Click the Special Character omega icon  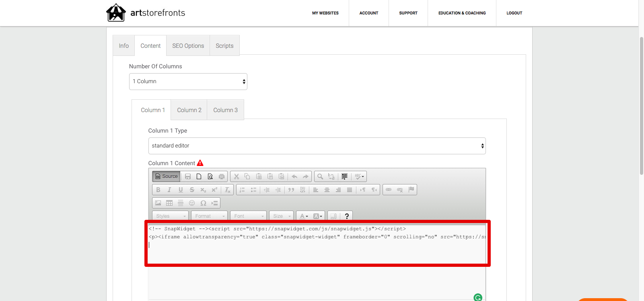[x=203, y=203]
